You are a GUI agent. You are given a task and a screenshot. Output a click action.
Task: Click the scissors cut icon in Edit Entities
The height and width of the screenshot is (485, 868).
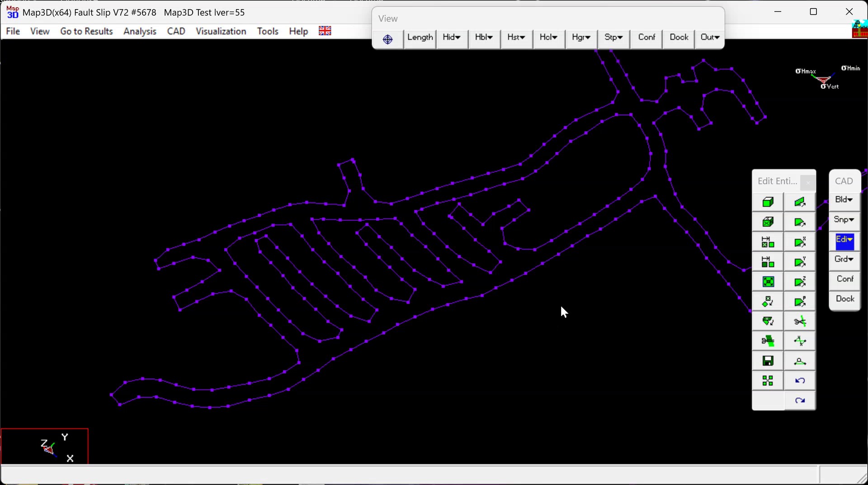(800, 322)
